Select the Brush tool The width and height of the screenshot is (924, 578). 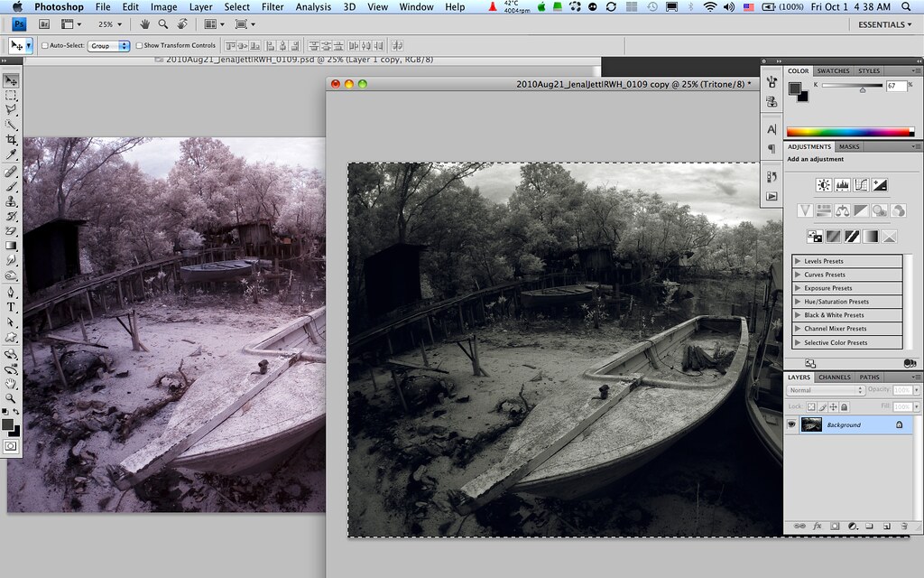click(11, 186)
